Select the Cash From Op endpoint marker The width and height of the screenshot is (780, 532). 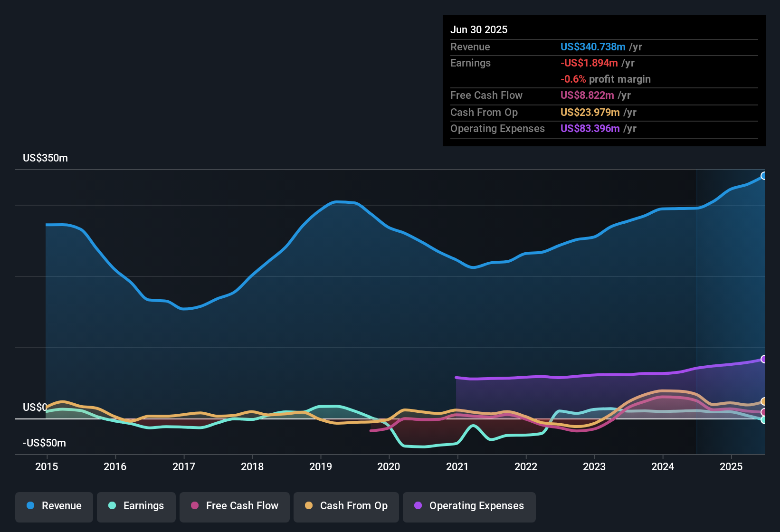coord(764,401)
